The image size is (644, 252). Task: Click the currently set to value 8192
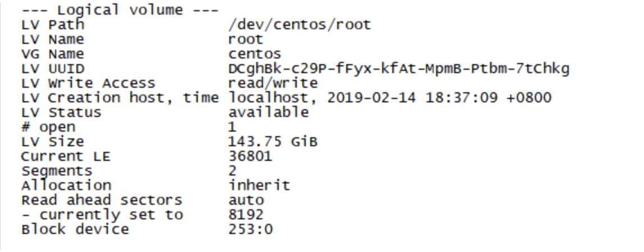246,215
